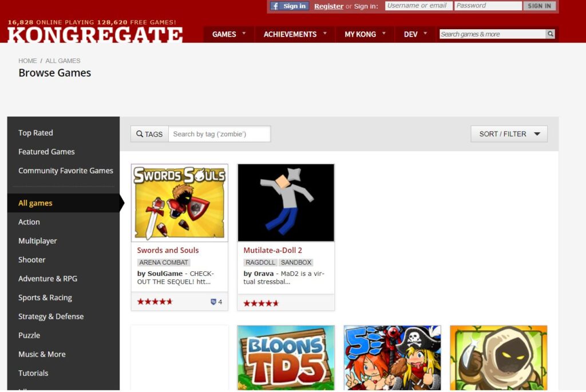The image size is (586, 392).
Task: Click the TAGS search button
Action: coord(149,134)
